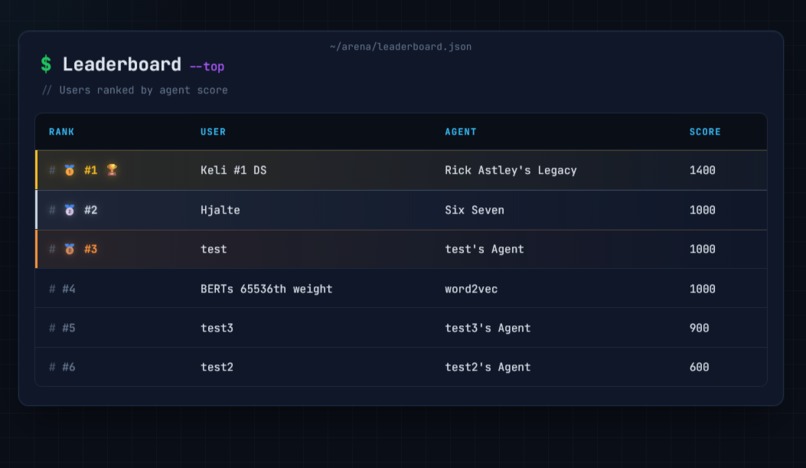
Task: Click the #5 rank label
Action: [69, 328]
